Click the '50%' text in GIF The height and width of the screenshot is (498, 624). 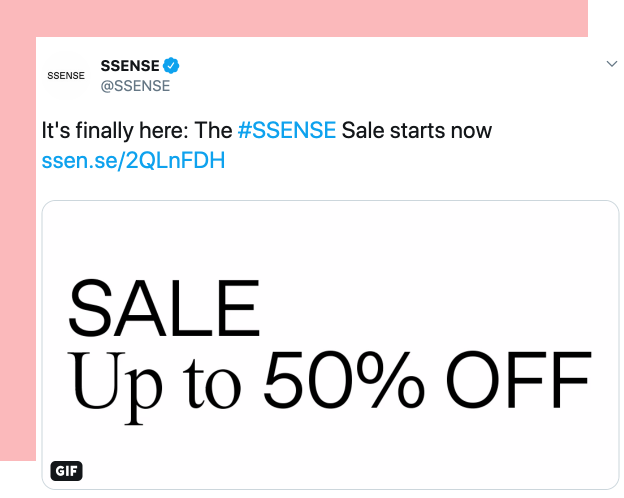344,380
